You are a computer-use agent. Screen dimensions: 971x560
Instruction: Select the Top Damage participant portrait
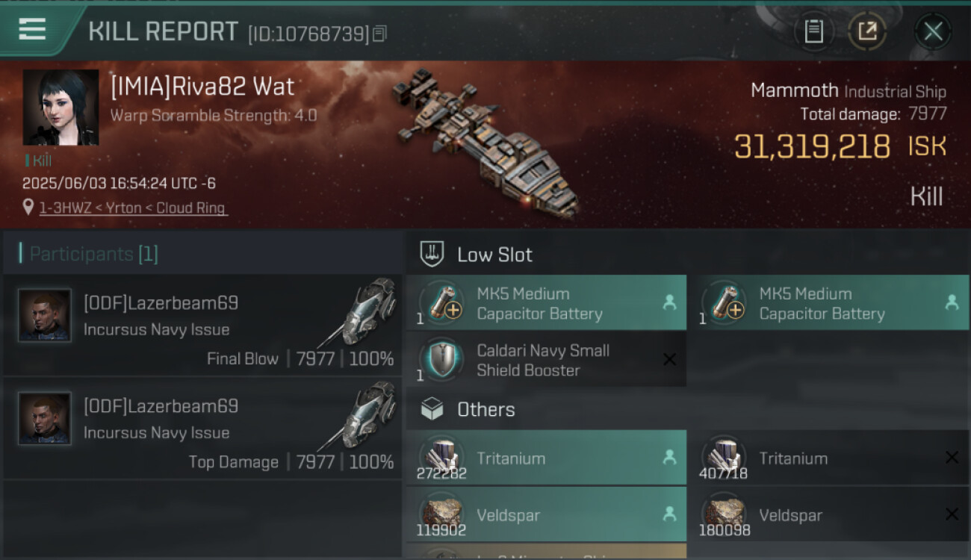(x=45, y=418)
